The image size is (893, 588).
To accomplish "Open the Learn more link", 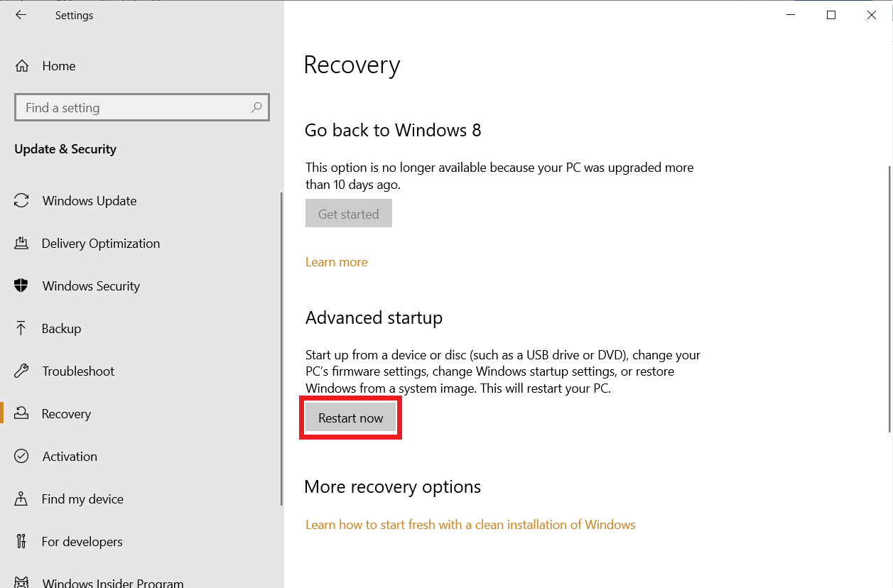I will tap(336, 261).
